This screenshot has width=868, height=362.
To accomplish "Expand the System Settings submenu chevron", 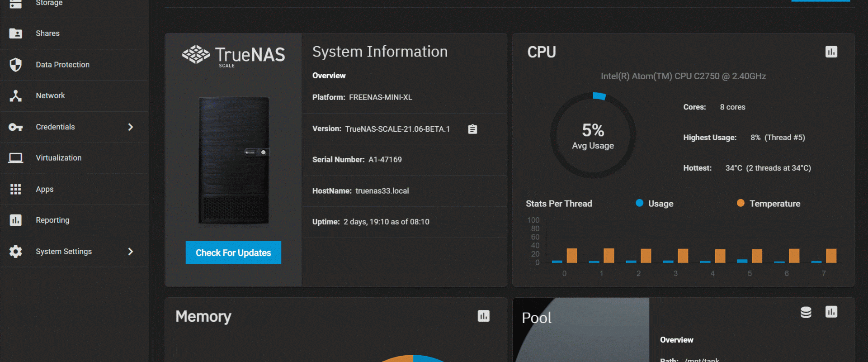I will [x=131, y=252].
